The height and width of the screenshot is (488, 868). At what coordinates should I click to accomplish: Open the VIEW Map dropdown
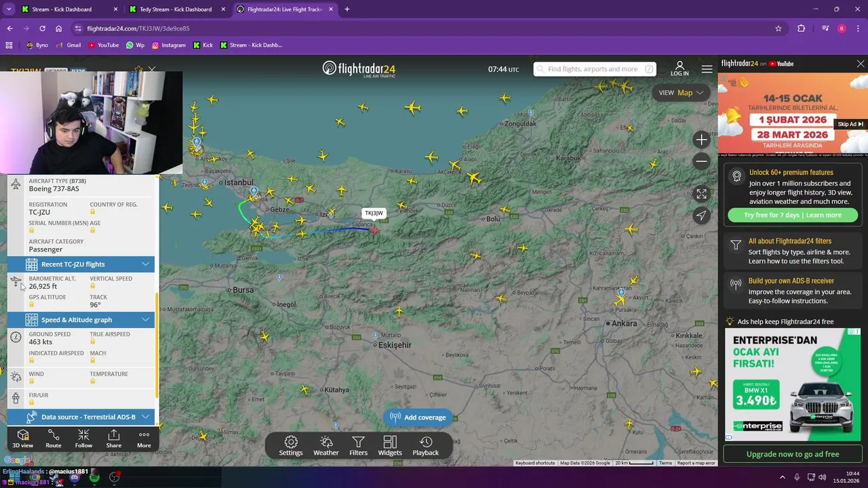681,93
